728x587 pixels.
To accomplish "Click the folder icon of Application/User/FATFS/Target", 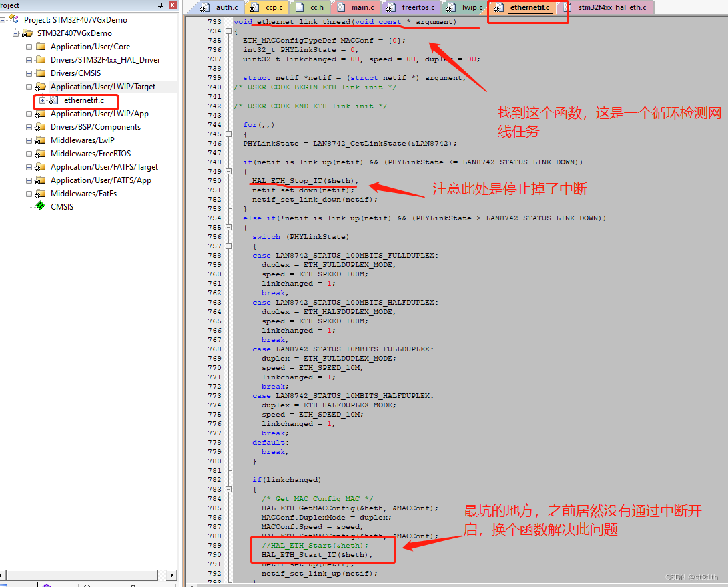I will click(39, 166).
